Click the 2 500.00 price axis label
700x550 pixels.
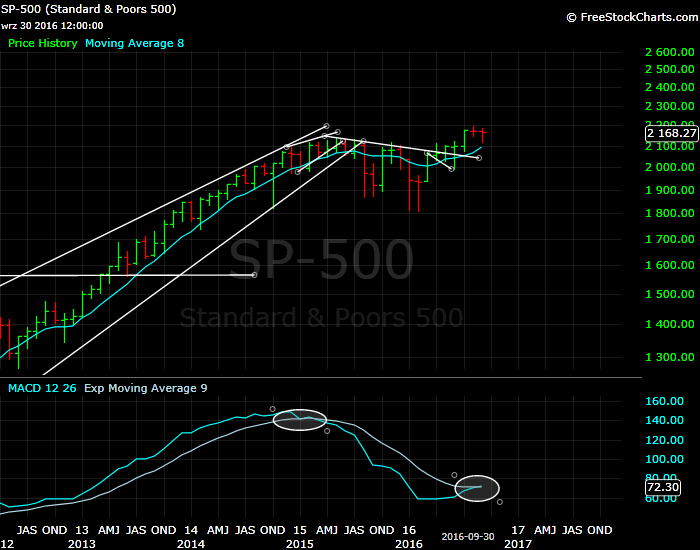[670, 69]
